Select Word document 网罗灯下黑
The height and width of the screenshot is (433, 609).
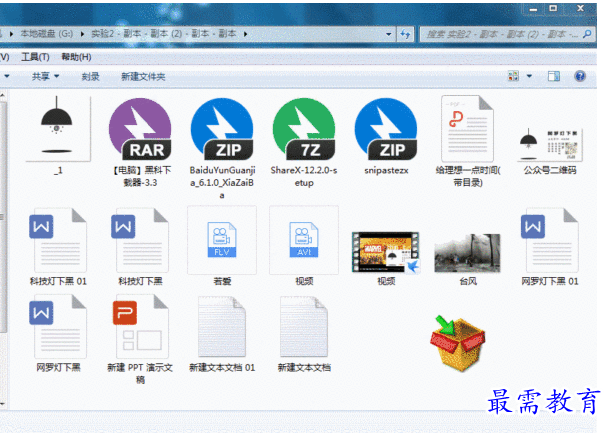58,327
